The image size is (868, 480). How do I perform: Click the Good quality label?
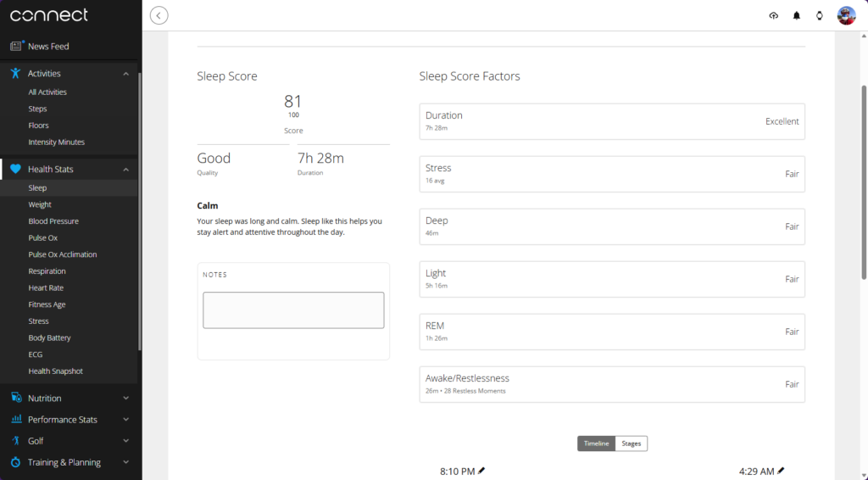point(214,158)
